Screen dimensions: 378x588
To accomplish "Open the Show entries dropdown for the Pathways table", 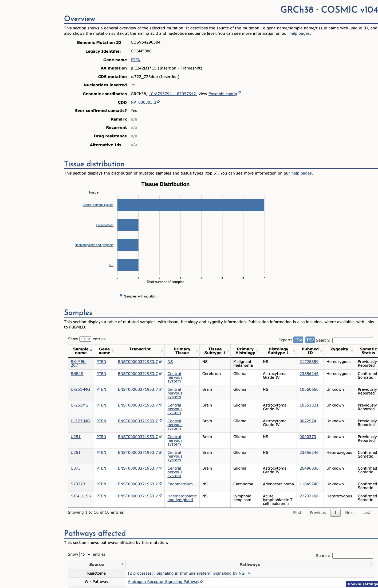I will click(x=85, y=554).
